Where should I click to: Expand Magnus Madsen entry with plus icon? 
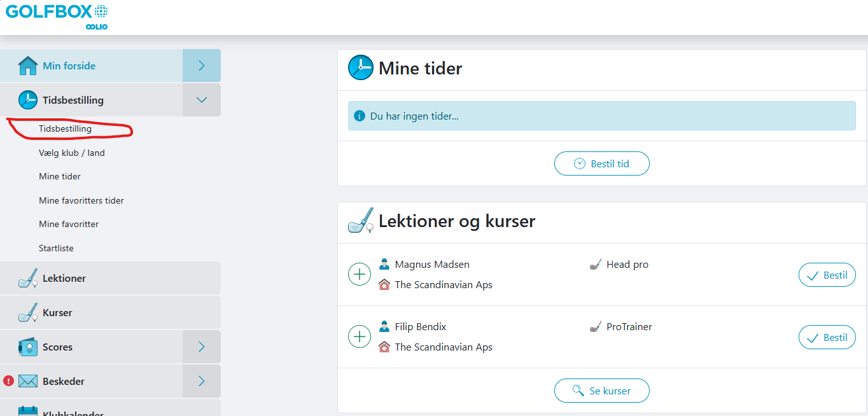[x=360, y=275]
